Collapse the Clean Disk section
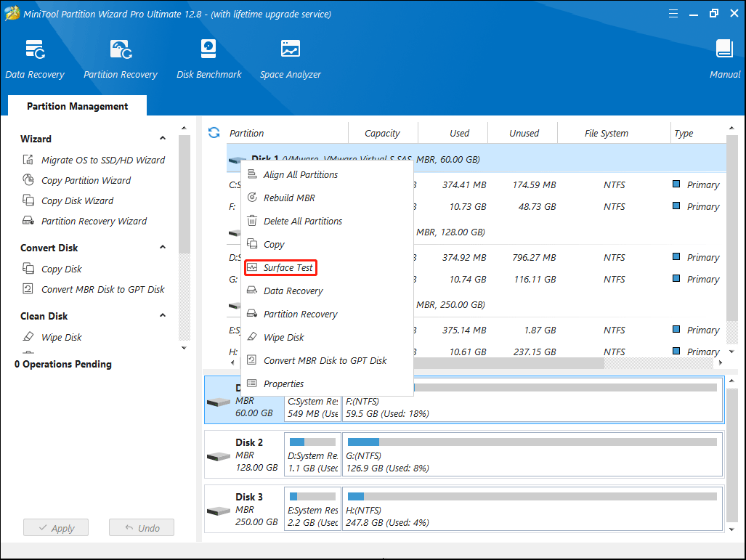 tap(163, 315)
